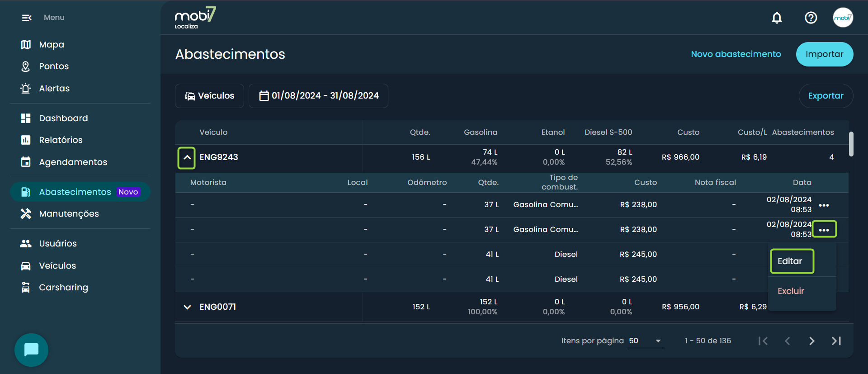Open the items per page dropdown
This screenshot has width=868, height=374.
click(x=646, y=341)
